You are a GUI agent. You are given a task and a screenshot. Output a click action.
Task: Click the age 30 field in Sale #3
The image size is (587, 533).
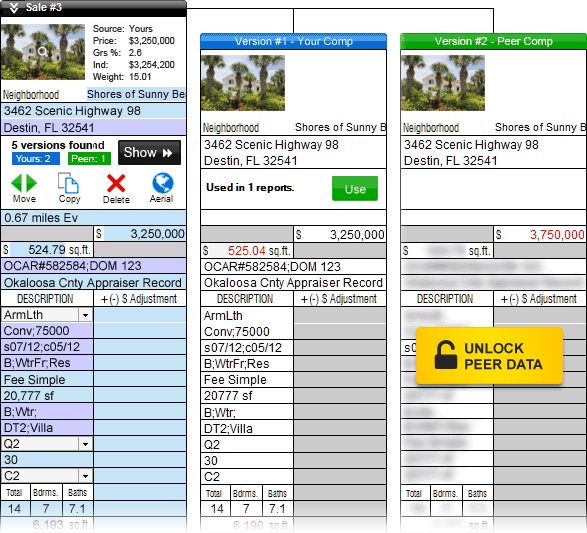pyautogui.click(x=47, y=460)
